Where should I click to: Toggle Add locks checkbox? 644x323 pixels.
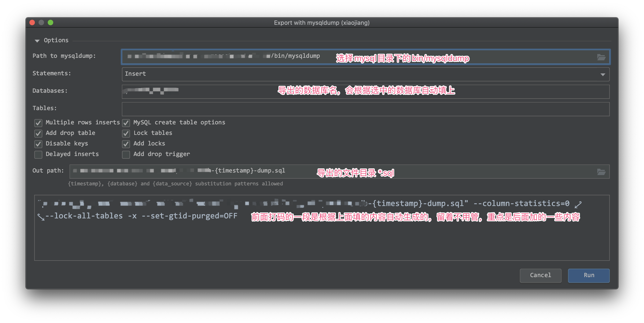(126, 144)
